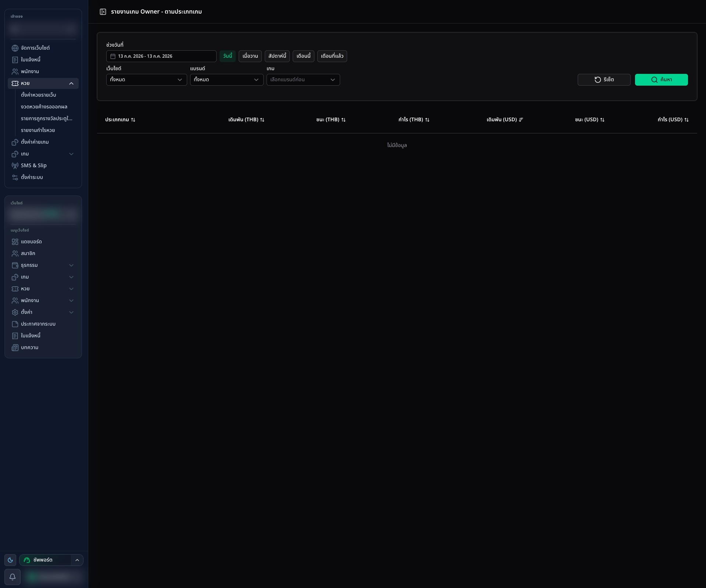Click the globe icon beside จัดการเว็บไซต์
706x588 pixels.
[x=15, y=48]
